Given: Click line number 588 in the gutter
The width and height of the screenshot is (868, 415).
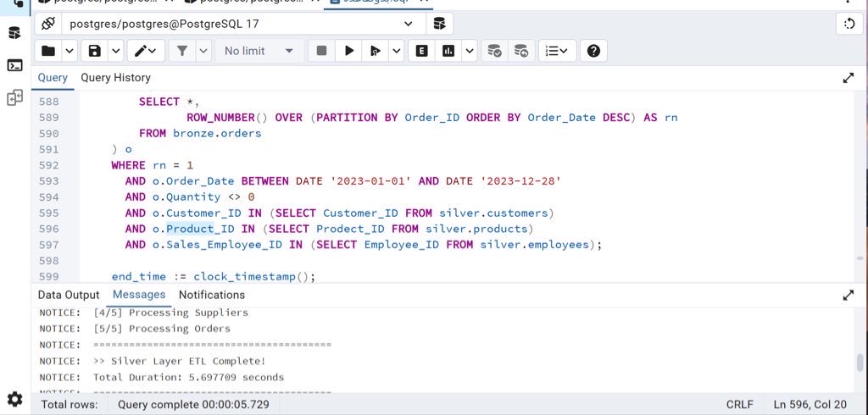Looking at the screenshot, I should pos(48,102).
